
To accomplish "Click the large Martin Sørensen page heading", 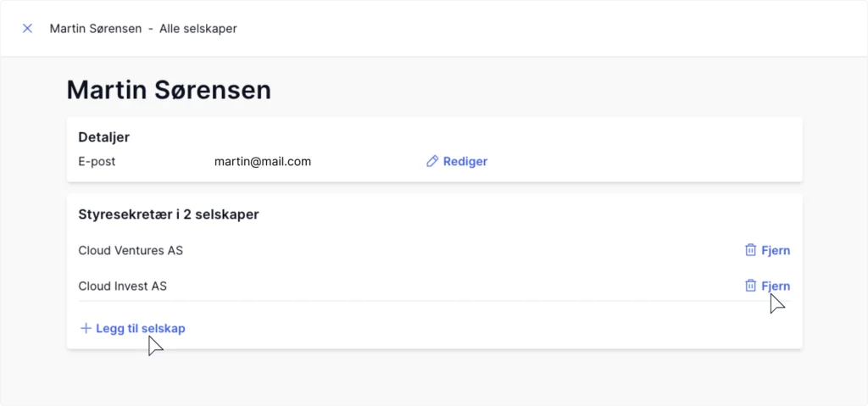I will (169, 90).
